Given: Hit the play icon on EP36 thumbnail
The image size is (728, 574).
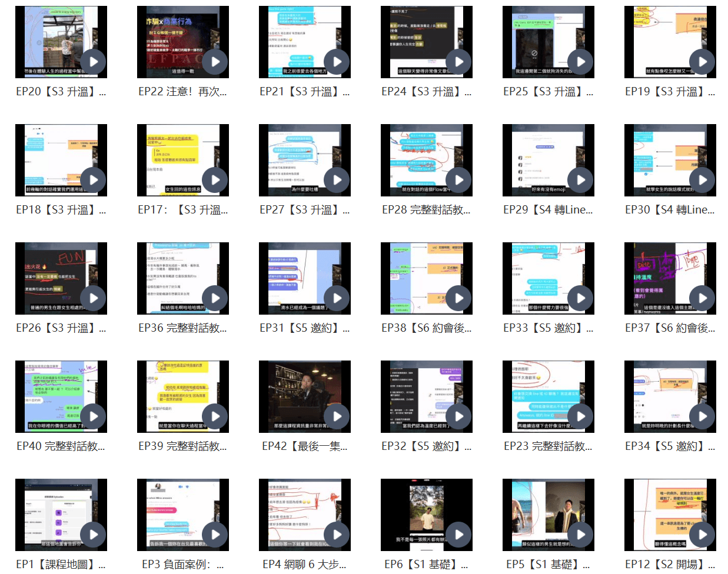Looking at the screenshot, I should [215, 298].
